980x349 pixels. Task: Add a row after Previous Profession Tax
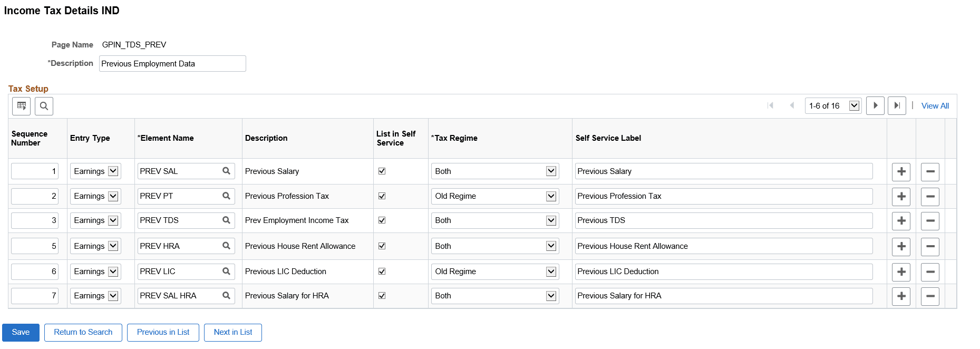click(x=901, y=197)
